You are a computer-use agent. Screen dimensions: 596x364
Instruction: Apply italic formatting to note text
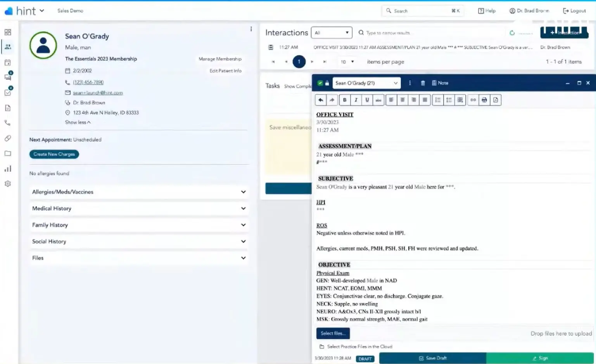click(356, 100)
